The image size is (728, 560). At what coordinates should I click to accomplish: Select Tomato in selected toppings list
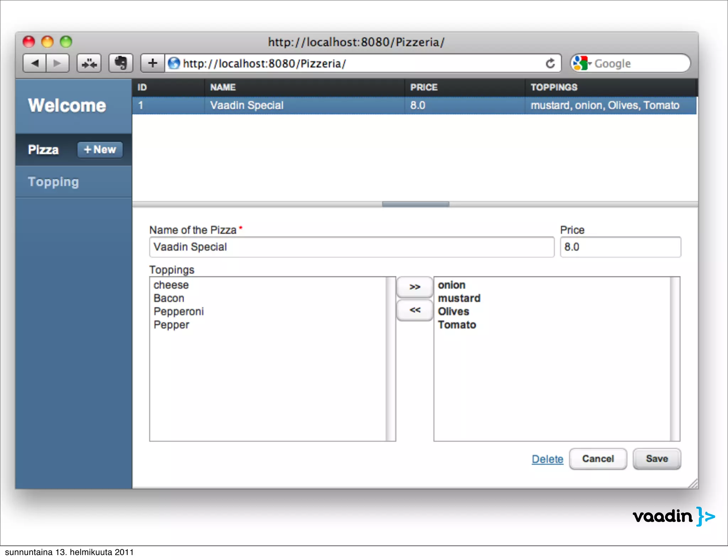coord(457,325)
